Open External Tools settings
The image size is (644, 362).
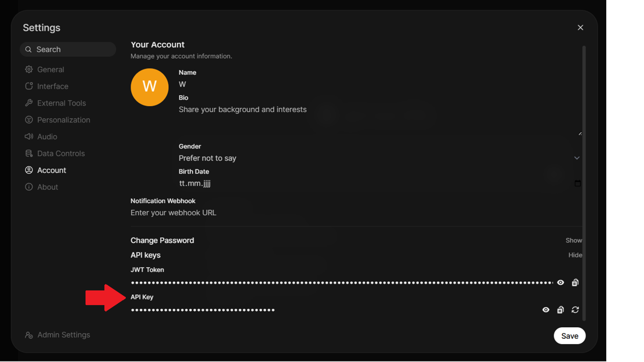(x=61, y=103)
